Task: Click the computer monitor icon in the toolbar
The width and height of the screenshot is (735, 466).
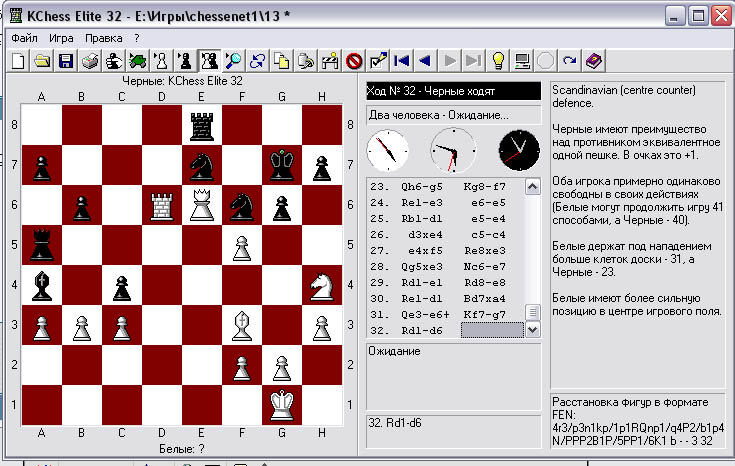Action: tap(522, 61)
